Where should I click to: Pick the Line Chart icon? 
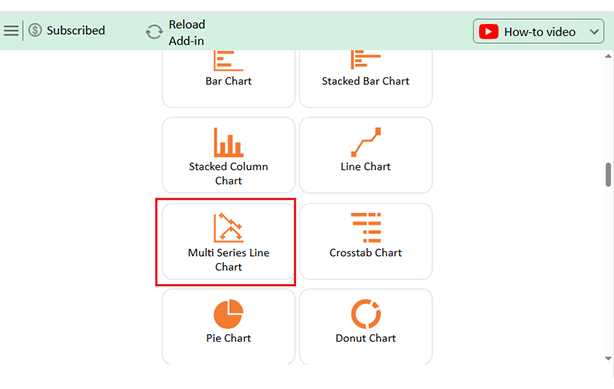coord(366,142)
